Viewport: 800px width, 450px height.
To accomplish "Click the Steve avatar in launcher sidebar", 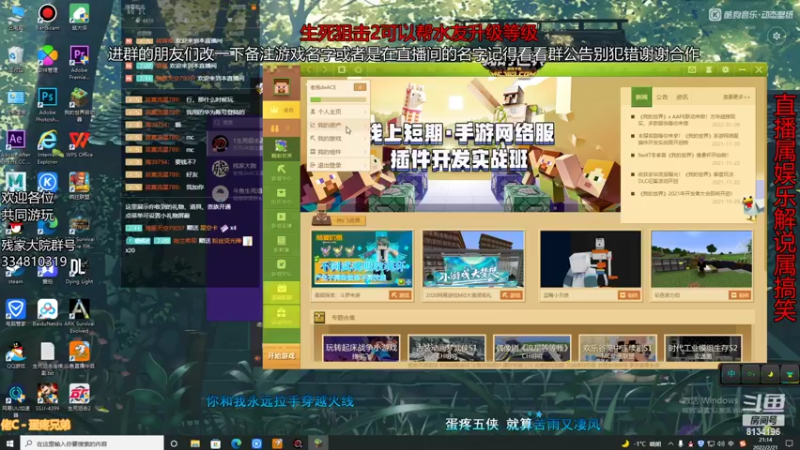I will [x=281, y=88].
